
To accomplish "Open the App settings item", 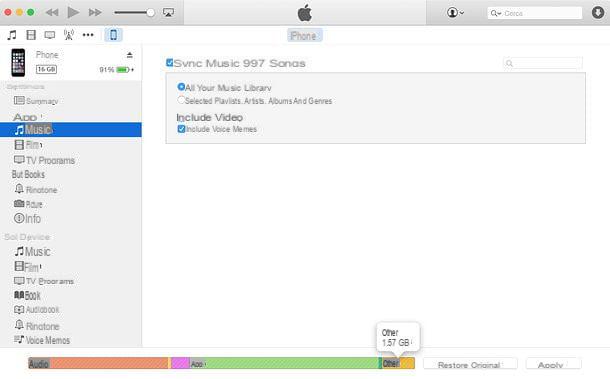I will pyautogui.click(x=27, y=117).
